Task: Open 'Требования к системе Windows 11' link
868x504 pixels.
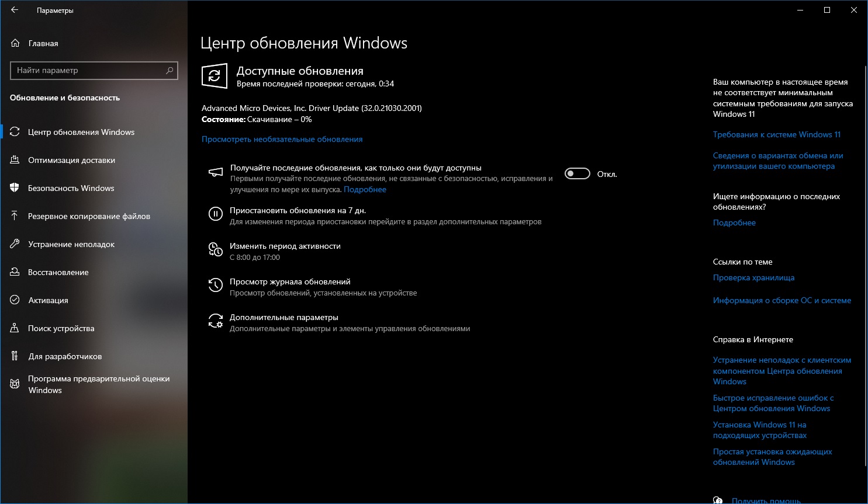Action: tap(777, 134)
